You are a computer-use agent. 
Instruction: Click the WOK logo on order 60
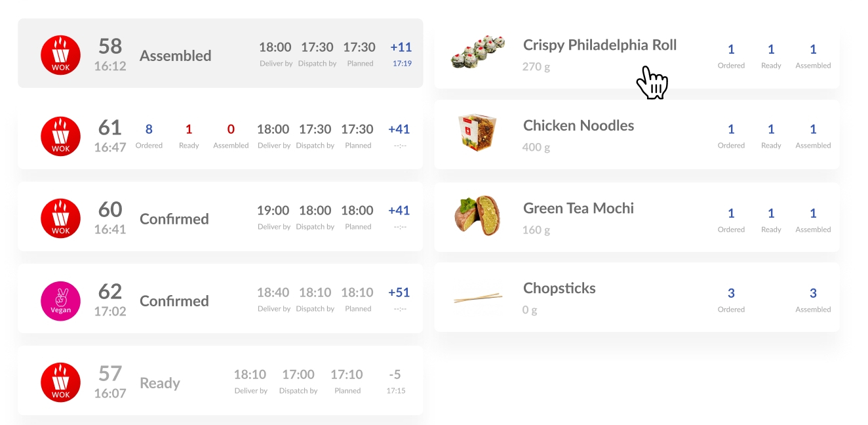click(60, 218)
